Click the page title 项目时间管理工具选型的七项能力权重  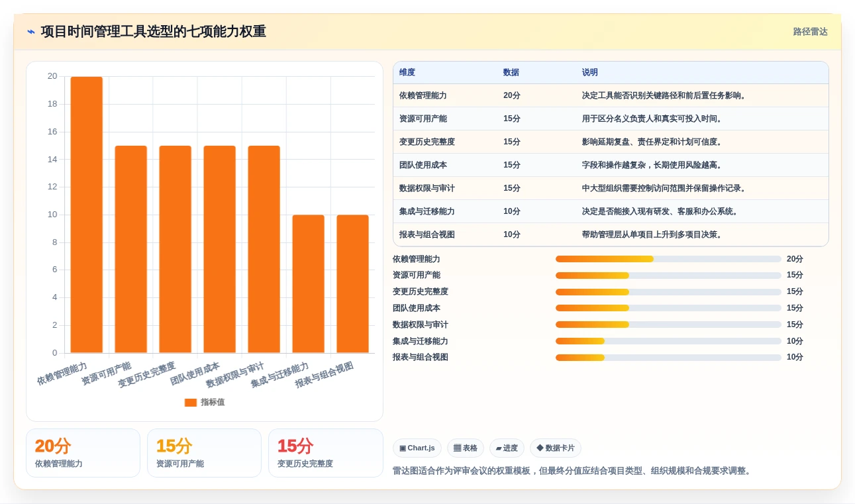[153, 32]
